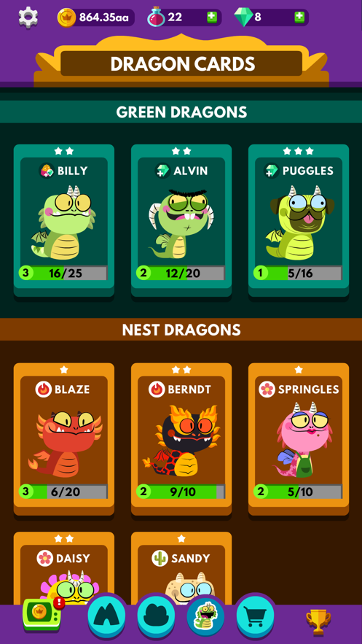The height and width of the screenshot is (644, 362).
Task: Tap the gold crown coin balance
Action: pyautogui.click(x=96, y=18)
